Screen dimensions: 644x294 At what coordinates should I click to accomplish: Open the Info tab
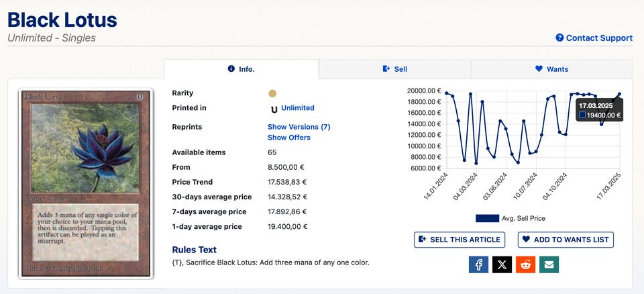click(x=241, y=69)
